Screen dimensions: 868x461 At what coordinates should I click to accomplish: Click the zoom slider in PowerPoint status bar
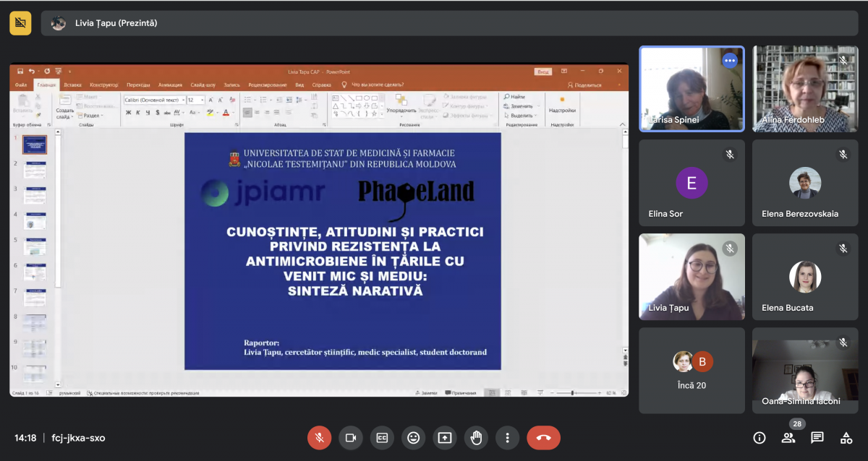573,393
